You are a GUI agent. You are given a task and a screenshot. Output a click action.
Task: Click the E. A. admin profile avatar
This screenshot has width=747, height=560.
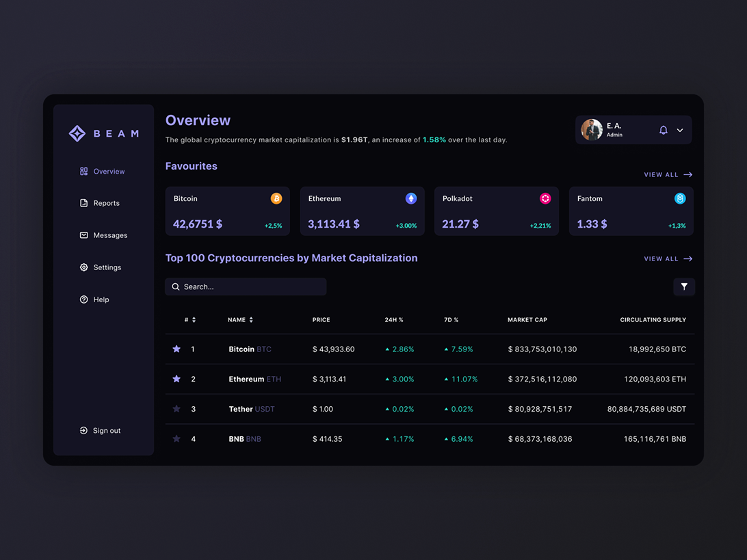click(x=592, y=130)
